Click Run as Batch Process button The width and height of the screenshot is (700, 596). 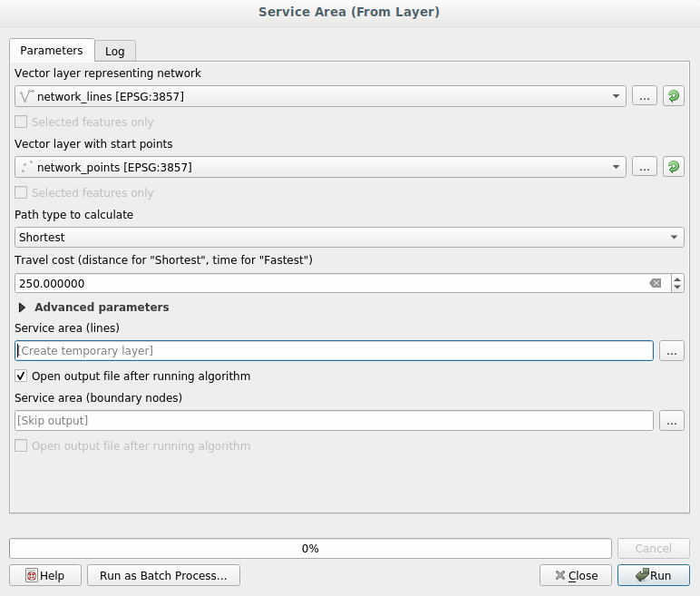click(163, 575)
